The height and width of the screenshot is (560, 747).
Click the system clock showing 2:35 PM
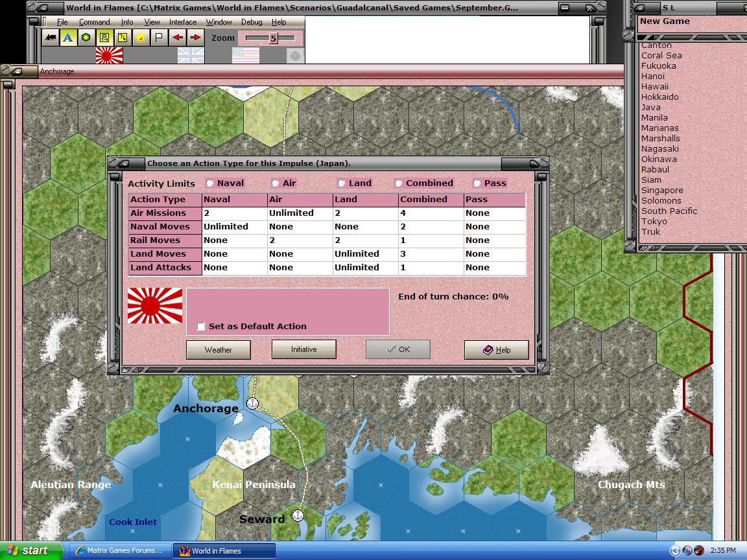point(723,550)
